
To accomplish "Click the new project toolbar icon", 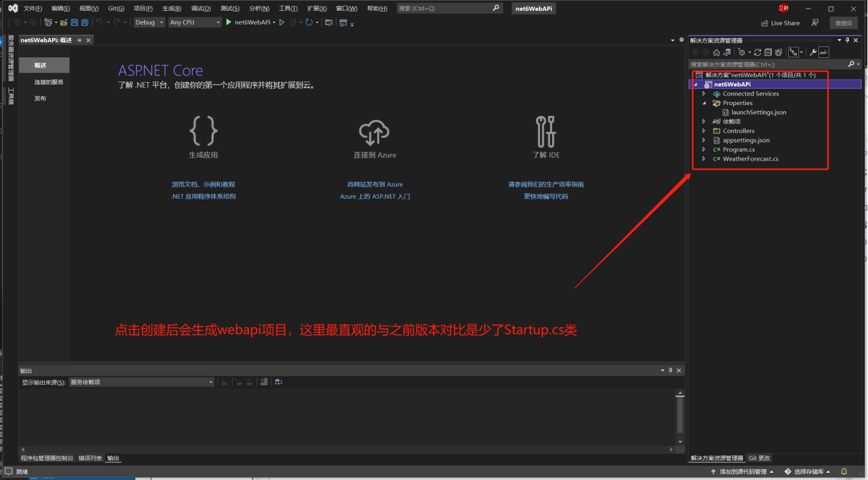I will point(48,22).
